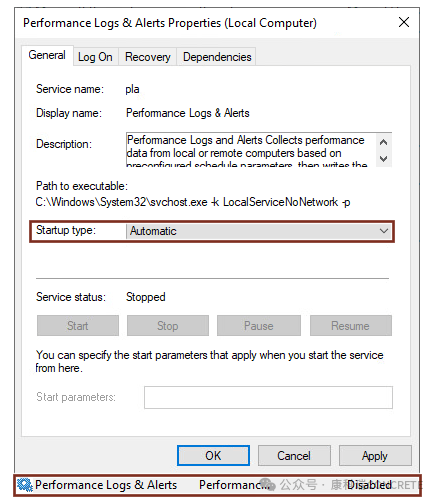The height and width of the screenshot is (502, 436).
Task: Click the Start service button
Action: click(78, 326)
